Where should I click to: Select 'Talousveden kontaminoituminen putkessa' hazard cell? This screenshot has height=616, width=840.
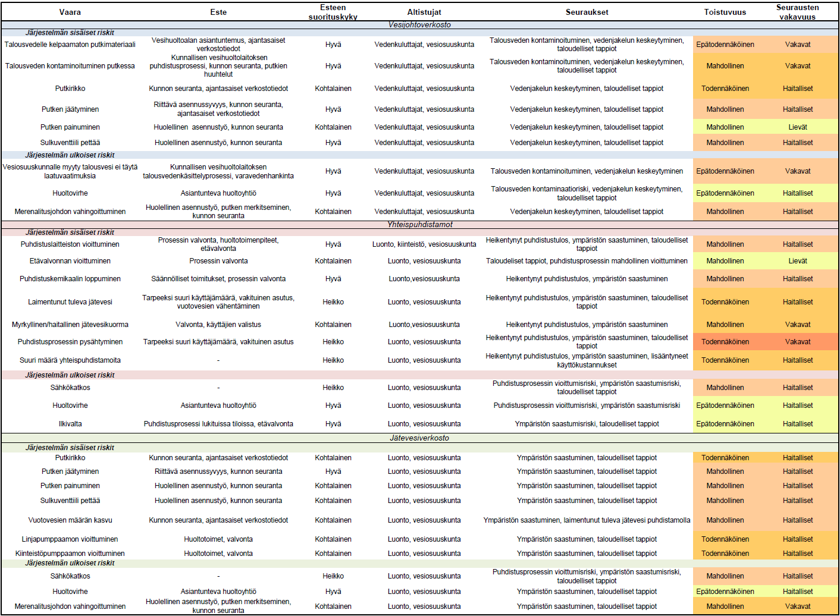click(70, 66)
